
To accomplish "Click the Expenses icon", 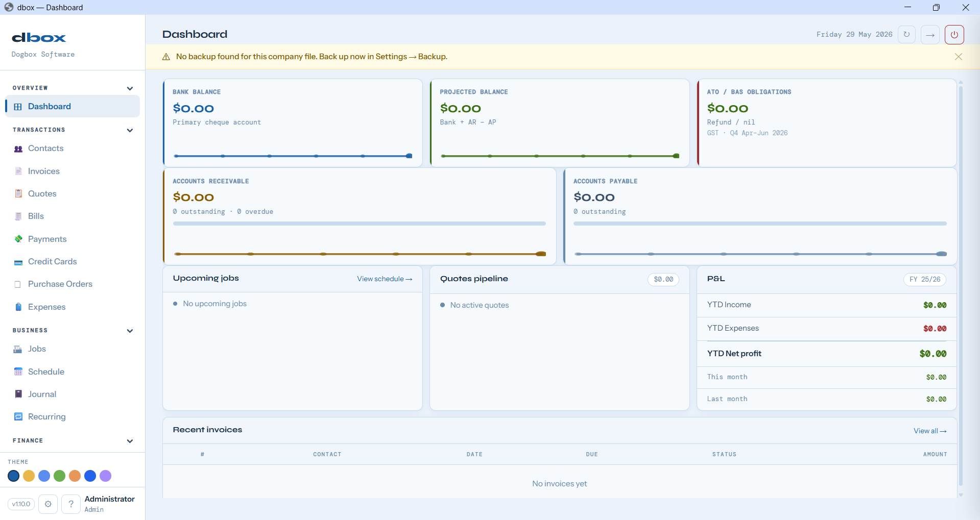I will (18, 307).
